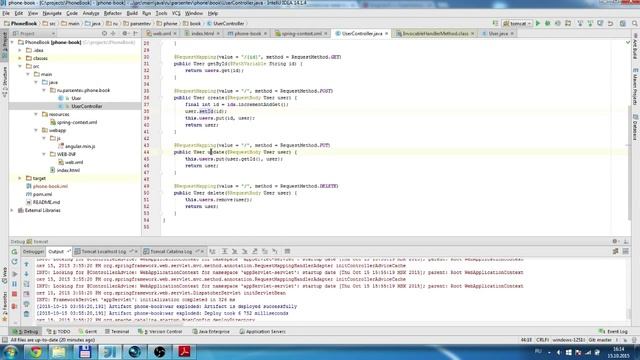The height and width of the screenshot is (360, 640).
Task: Click the CRLF line separator in status bar
Action: (x=542, y=340)
